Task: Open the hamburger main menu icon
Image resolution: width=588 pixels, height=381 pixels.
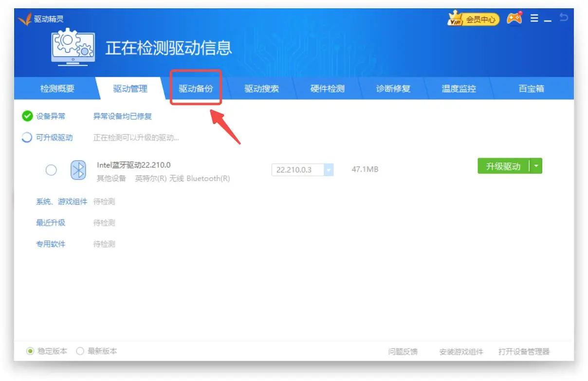Action: tap(534, 18)
